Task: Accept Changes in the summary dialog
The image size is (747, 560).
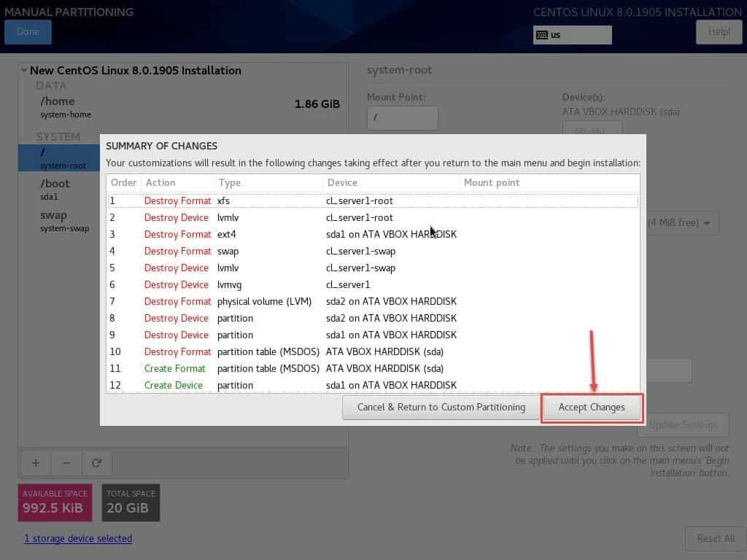Action: (x=592, y=407)
